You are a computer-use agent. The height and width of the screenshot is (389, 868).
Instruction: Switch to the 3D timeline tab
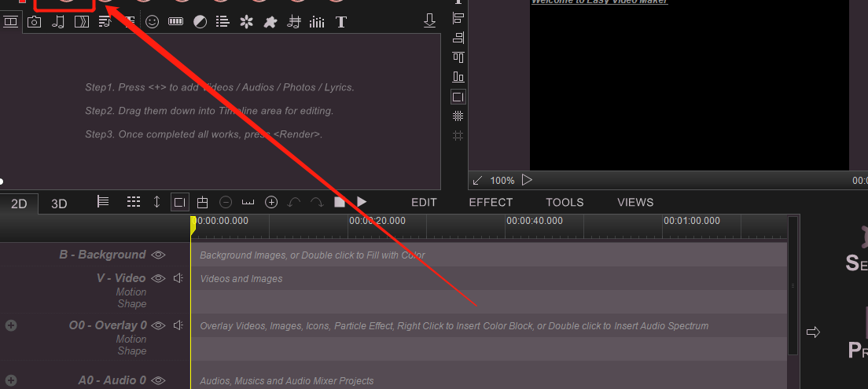pos(59,204)
